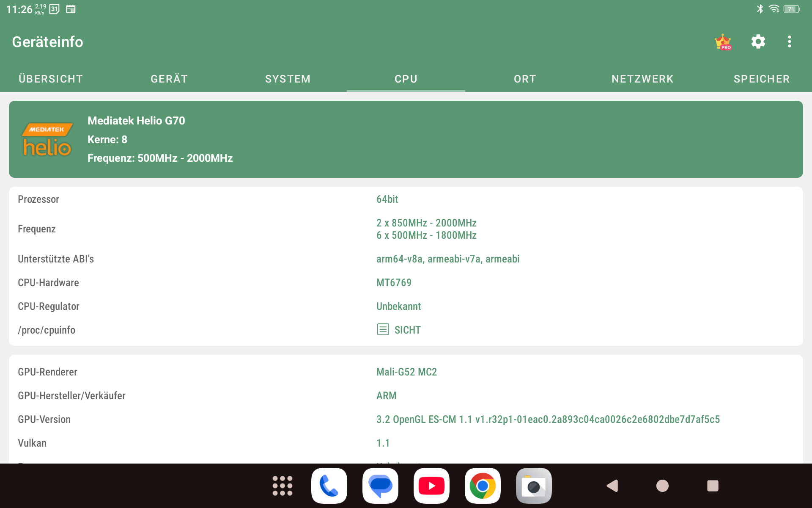Open settings via gear icon
The width and height of the screenshot is (812, 508).
click(758, 42)
